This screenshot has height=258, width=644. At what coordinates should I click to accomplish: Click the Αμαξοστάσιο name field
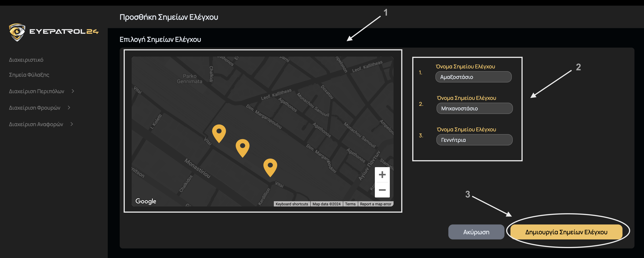point(473,77)
